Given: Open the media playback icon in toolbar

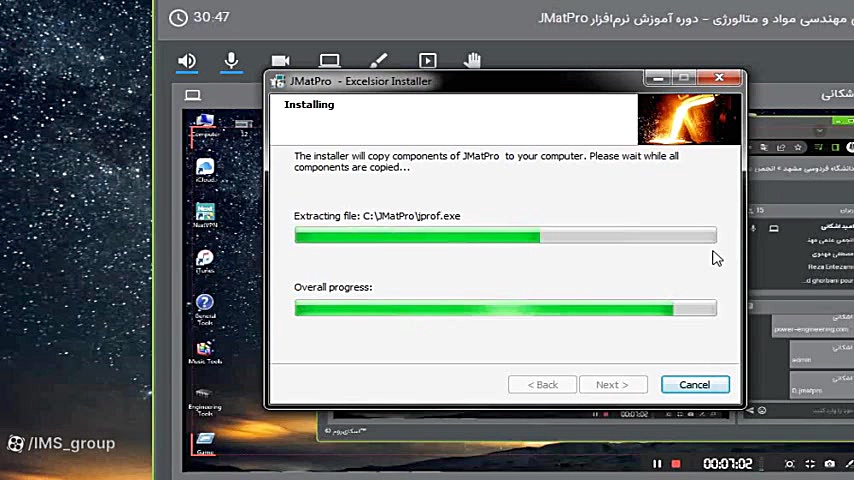Looking at the screenshot, I should tap(428, 60).
